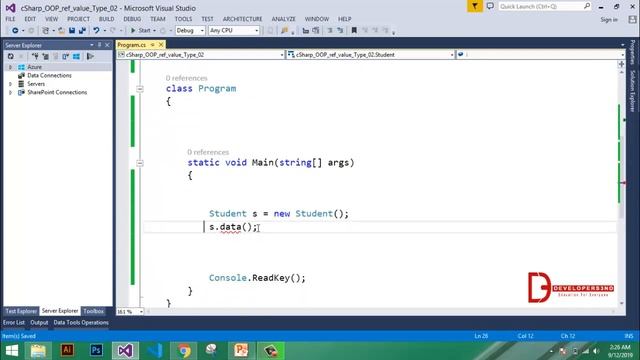
Task: Open the Error List panel tab
Action: [x=14, y=322]
